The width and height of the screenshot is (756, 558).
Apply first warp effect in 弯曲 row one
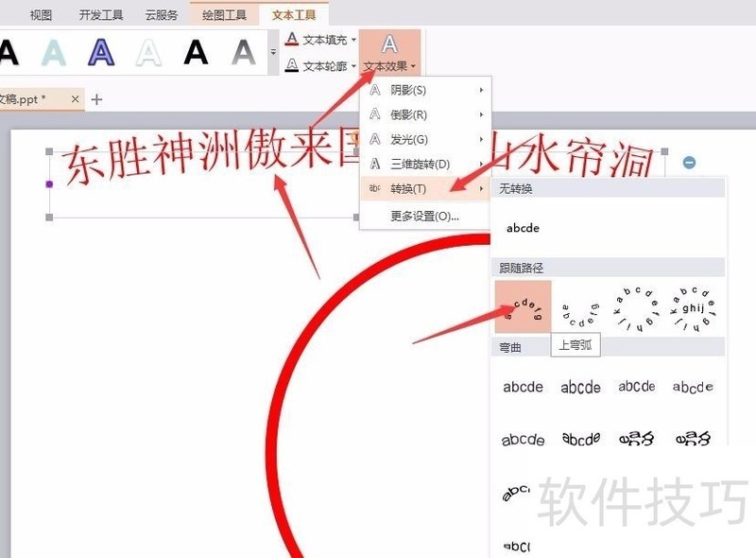click(x=524, y=387)
